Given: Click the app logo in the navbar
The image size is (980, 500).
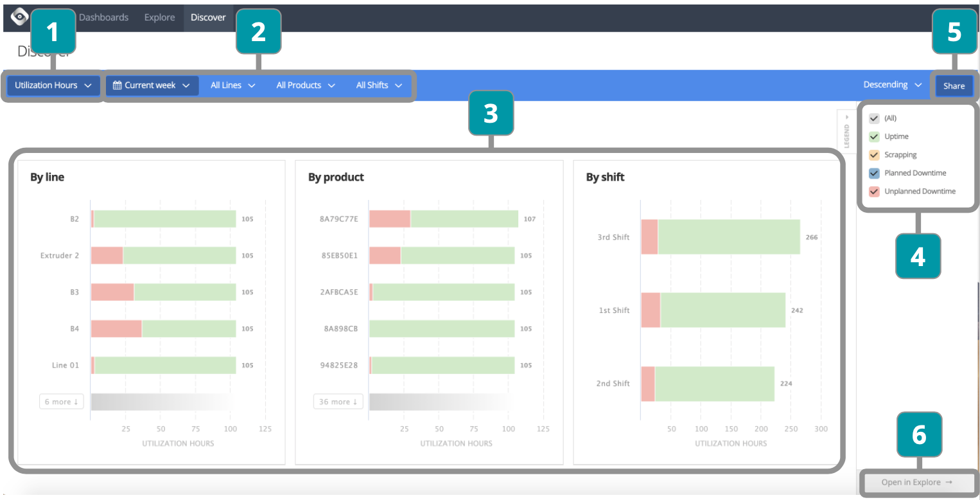Looking at the screenshot, I should pyautogui.click(x=19, y=17).
